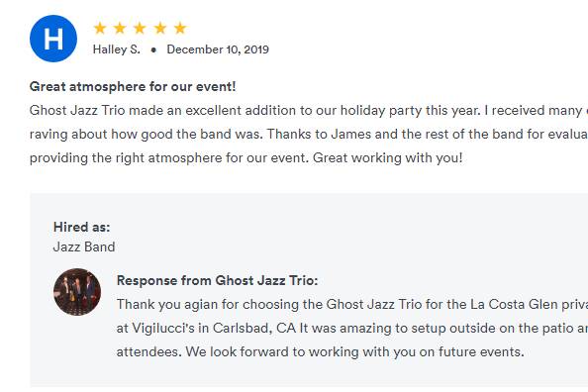Click the fifth gold rating star

(x=180, y=28)
